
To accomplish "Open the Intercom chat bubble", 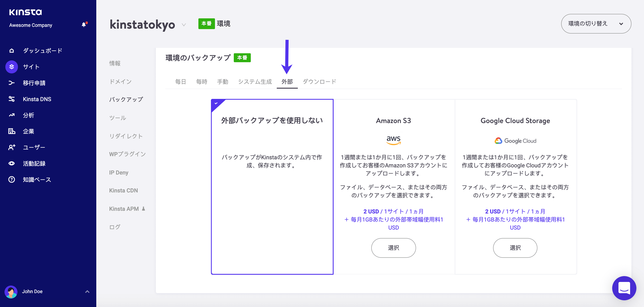I will 624,288.
